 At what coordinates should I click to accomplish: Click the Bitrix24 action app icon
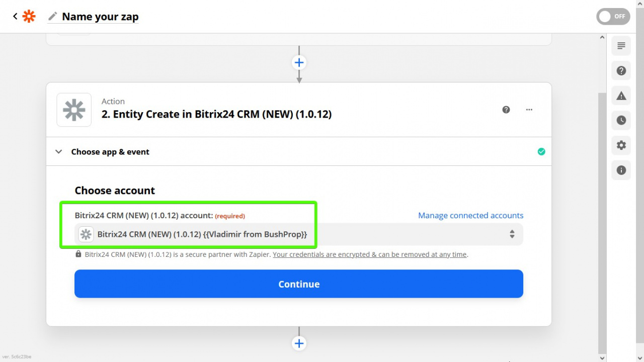pos(74,110)
